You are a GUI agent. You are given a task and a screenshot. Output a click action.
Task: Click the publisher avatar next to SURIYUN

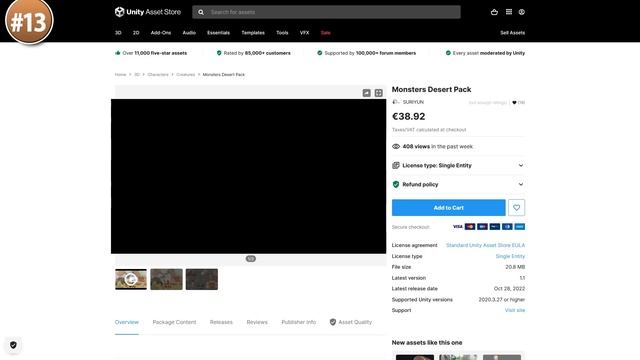pos(396,102)
